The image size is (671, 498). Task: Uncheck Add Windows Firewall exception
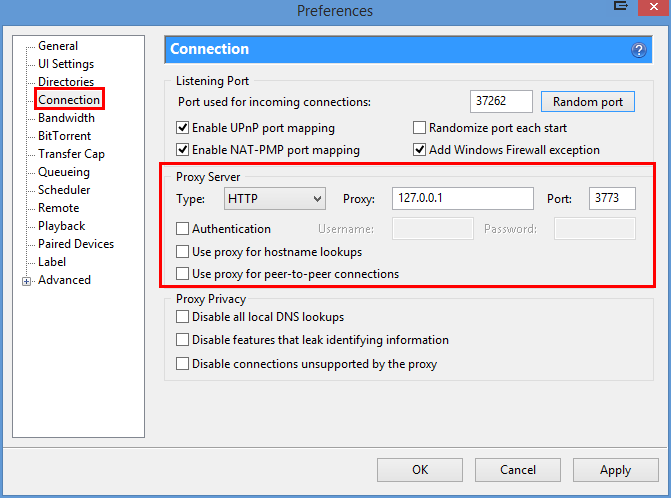419,150
